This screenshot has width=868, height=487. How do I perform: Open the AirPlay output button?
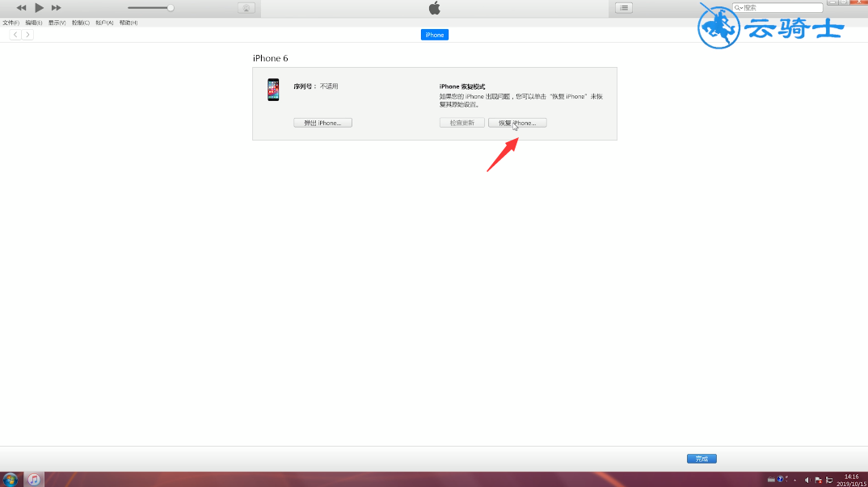point(246,8)
